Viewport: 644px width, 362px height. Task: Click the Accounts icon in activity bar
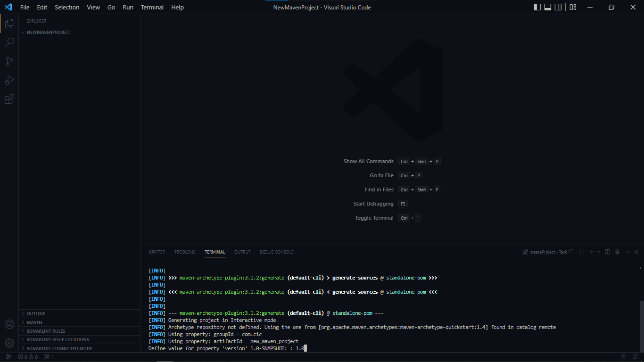tap(9, 324)
